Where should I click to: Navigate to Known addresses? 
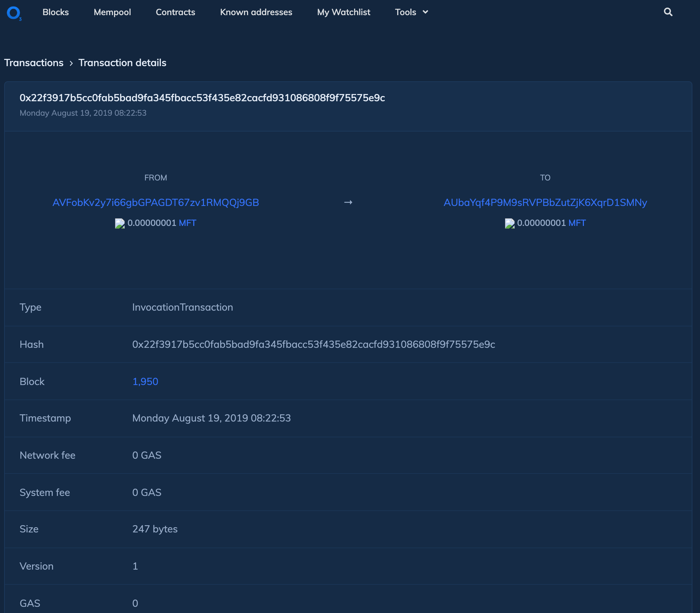[x=256, y=12]
